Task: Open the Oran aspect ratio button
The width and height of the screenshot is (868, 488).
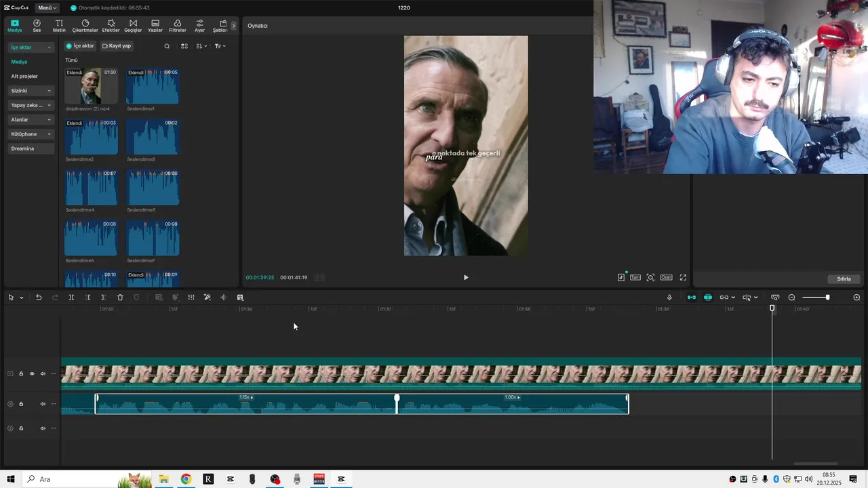Action: tap(667, 277)
